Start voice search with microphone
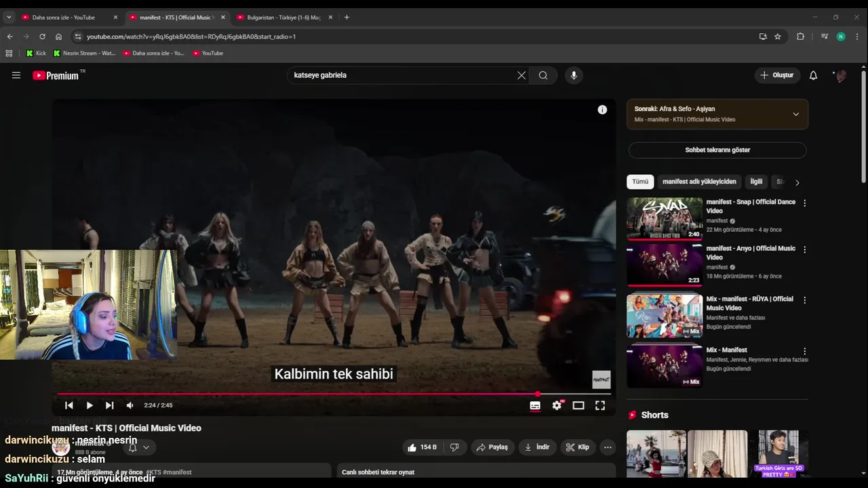Screen dimensions: 868x488 tap(574, 75)
